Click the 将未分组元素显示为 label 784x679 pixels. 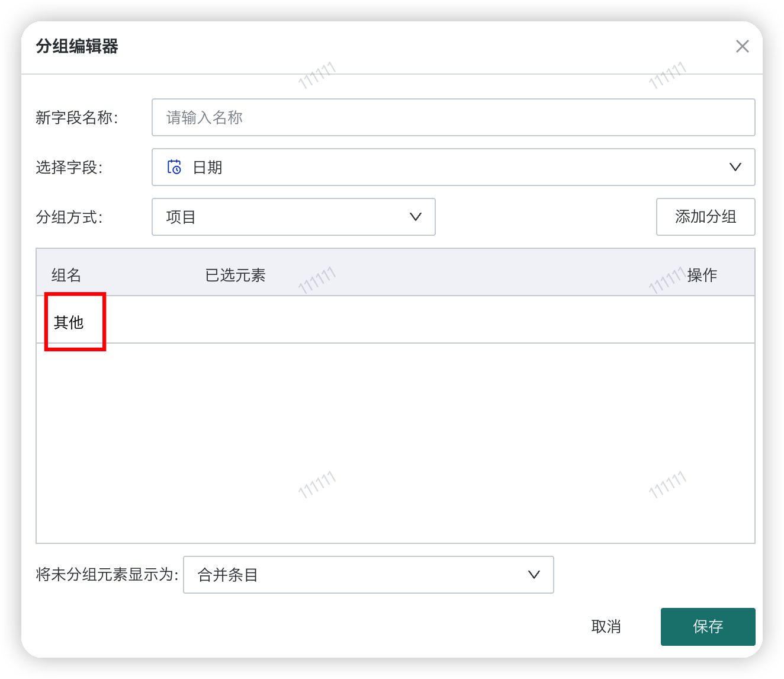pyautogui.click(x=107, y=575)
